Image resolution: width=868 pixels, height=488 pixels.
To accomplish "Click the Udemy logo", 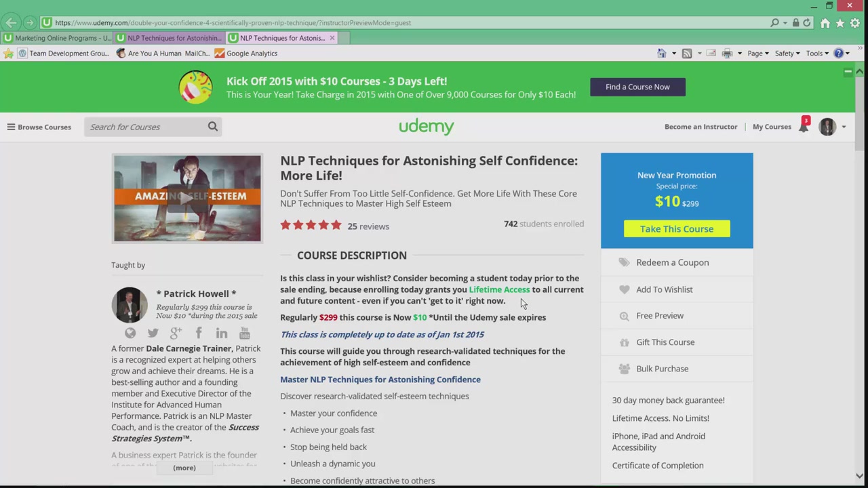I will coord(427,127).
